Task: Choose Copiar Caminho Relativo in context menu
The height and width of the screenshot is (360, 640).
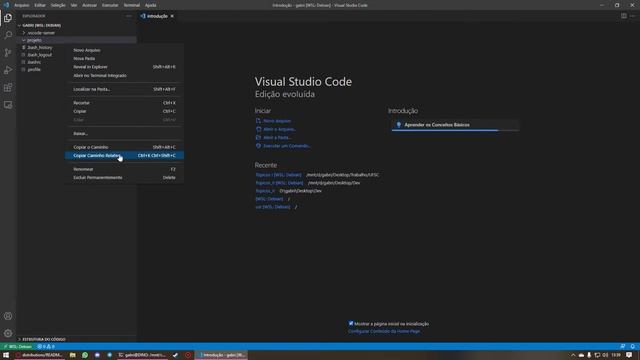Action: coord(124,156)
